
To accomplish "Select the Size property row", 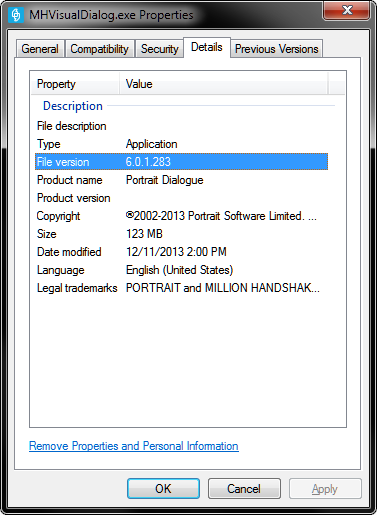I will 181,234.
